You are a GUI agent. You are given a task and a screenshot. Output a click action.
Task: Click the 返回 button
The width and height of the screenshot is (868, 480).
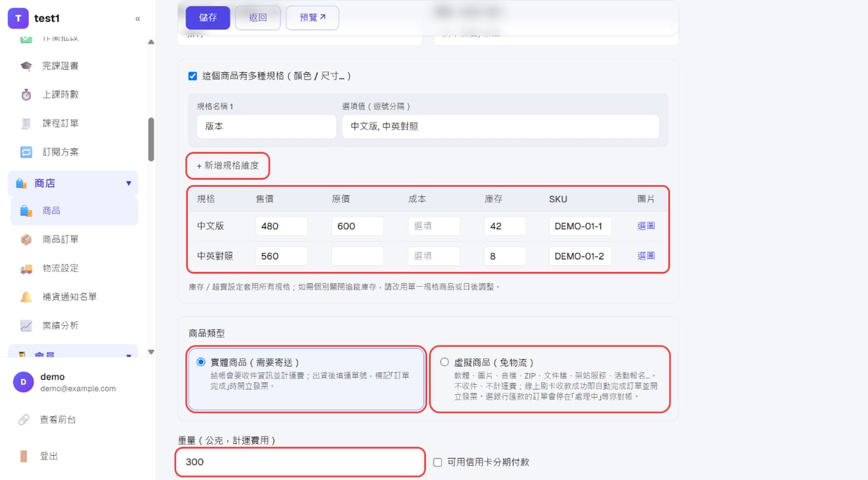(x=258, y=18)
